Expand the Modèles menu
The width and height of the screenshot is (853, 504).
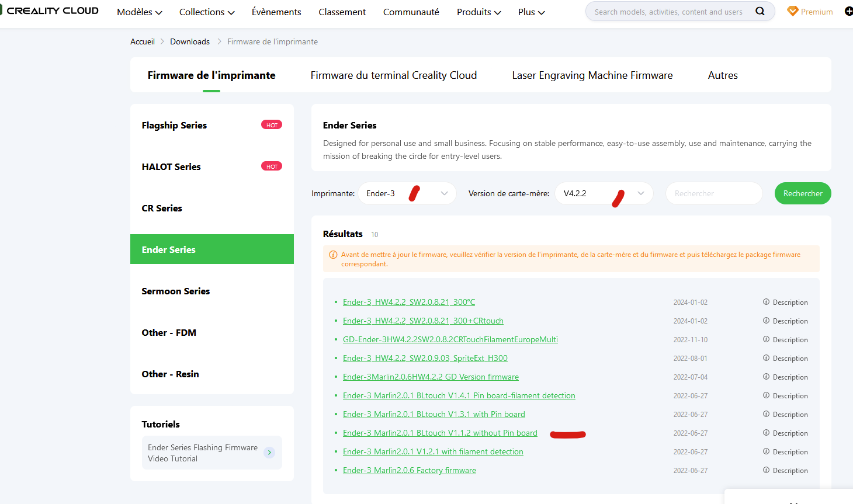click(x=140, y=12)
